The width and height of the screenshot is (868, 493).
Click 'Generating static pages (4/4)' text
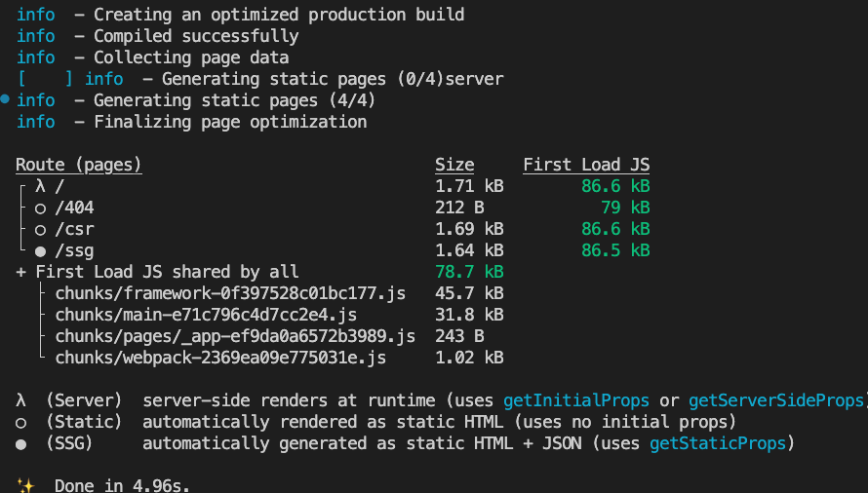(x=235, y=100)
